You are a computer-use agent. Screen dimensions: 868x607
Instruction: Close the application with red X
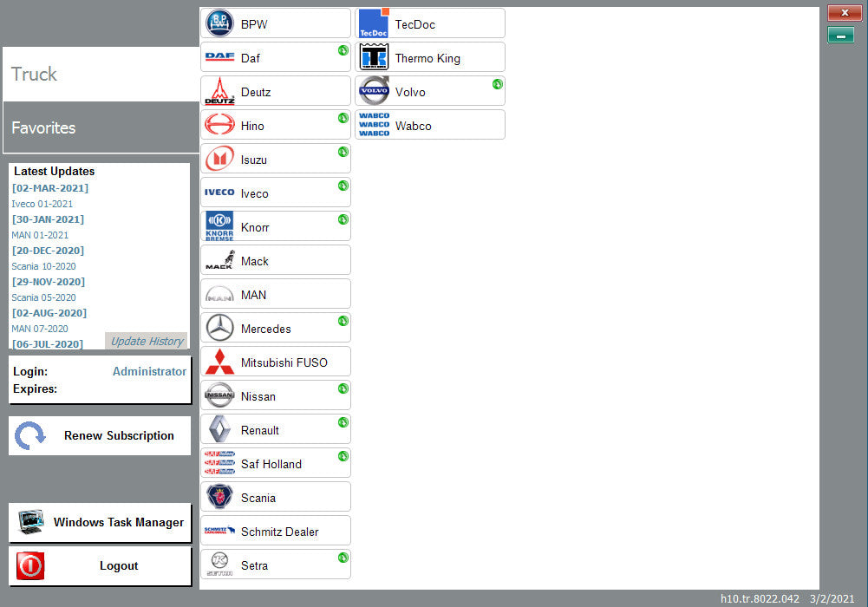click(x=845, y=13)
